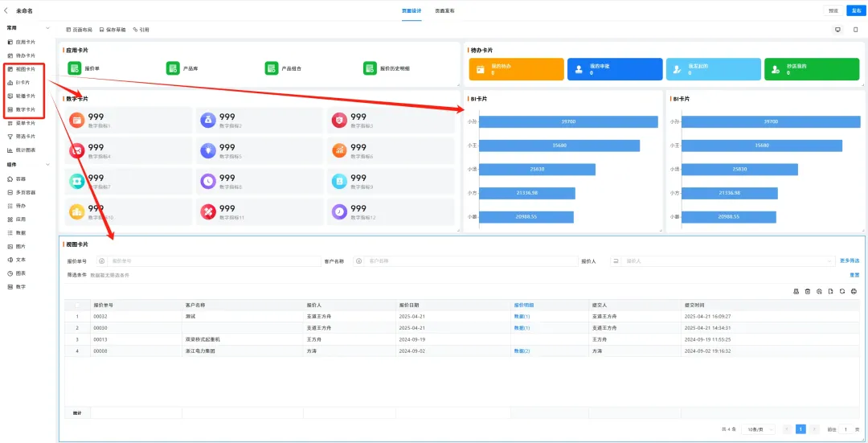Click the 数字指标5 lightbulb icon
This screenshot has height=443, width=868.
pyautogui.click(x=207, y=149)
